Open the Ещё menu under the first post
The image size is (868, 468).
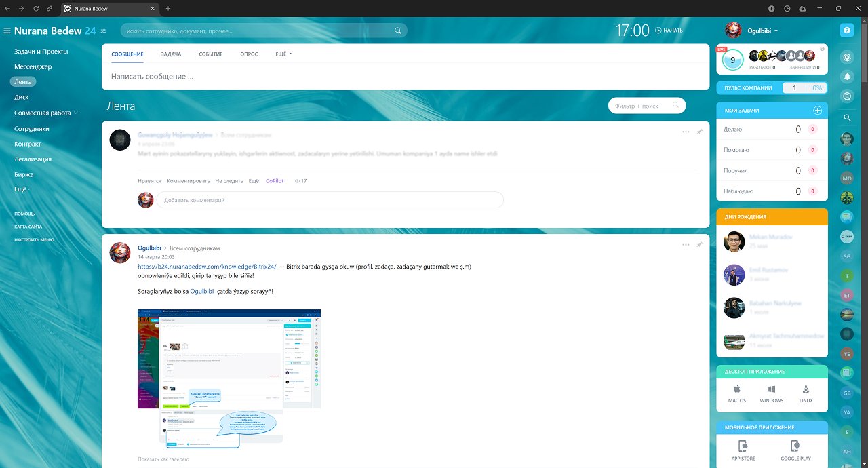[x=254, y=181]
